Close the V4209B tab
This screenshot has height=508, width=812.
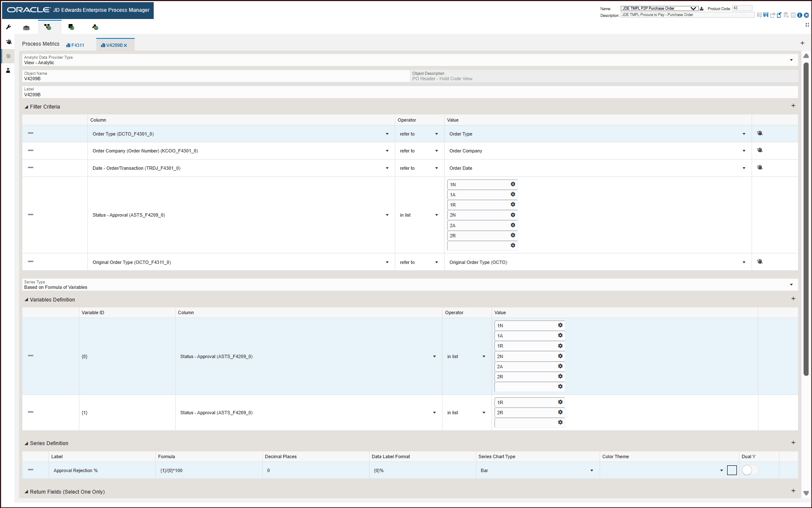pos(125,46)
